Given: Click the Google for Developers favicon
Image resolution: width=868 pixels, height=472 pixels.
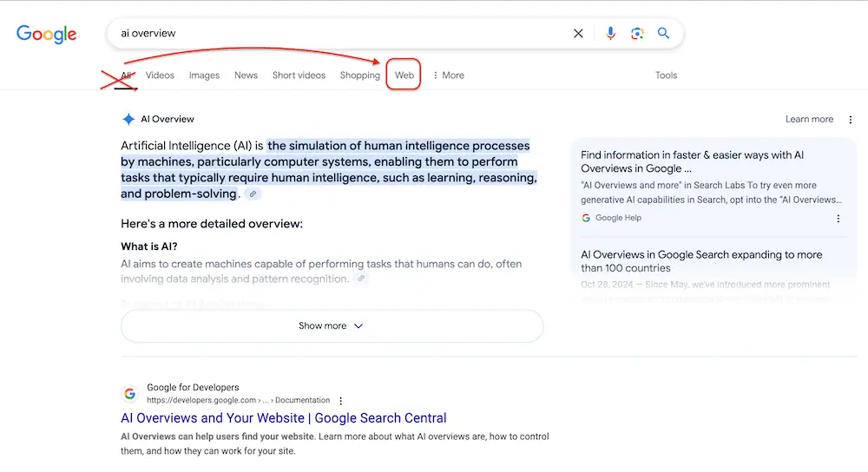Looking at the screenshot, I should [129, 393].
